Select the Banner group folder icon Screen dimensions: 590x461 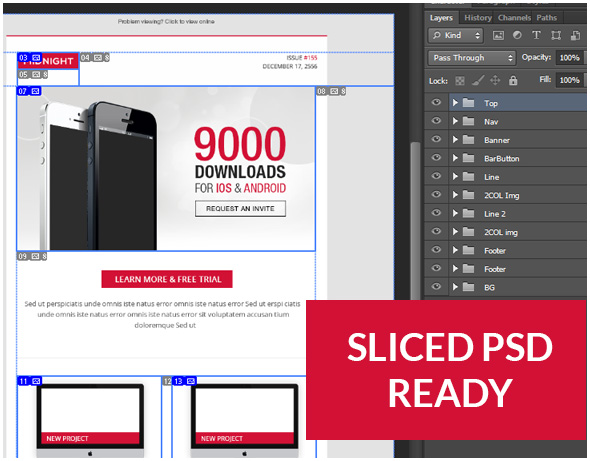tap(468, 140)
